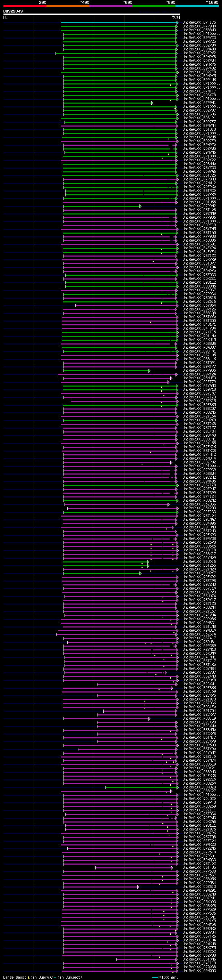Select hit label UniRef100_A5B8W3
The image size is (222, 980).
199,31
